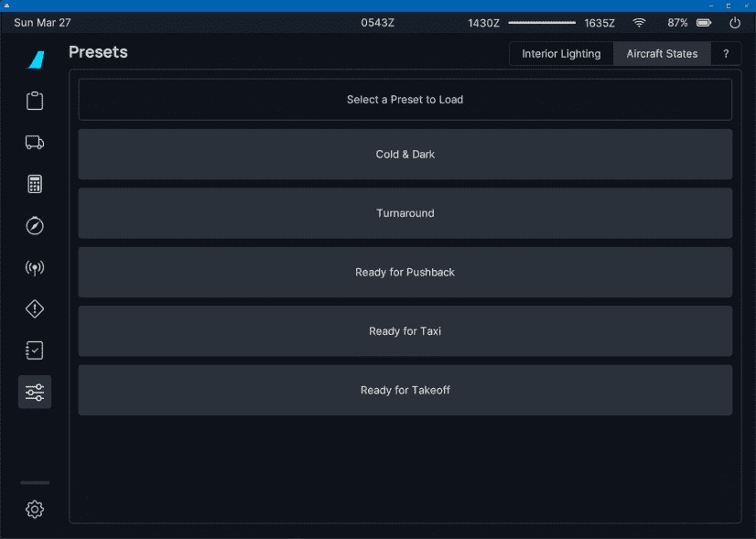Click the FlyByWire logo icon in sidebar

pyautogui.click(x=36, y=59)
